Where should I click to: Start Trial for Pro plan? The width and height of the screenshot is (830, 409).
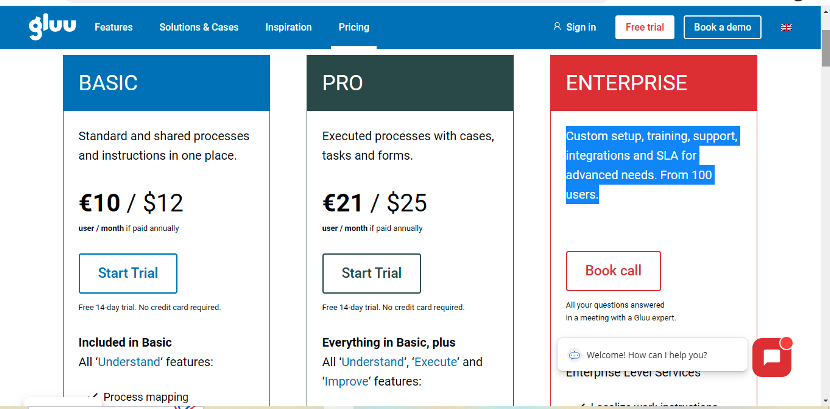click(372, 274)
